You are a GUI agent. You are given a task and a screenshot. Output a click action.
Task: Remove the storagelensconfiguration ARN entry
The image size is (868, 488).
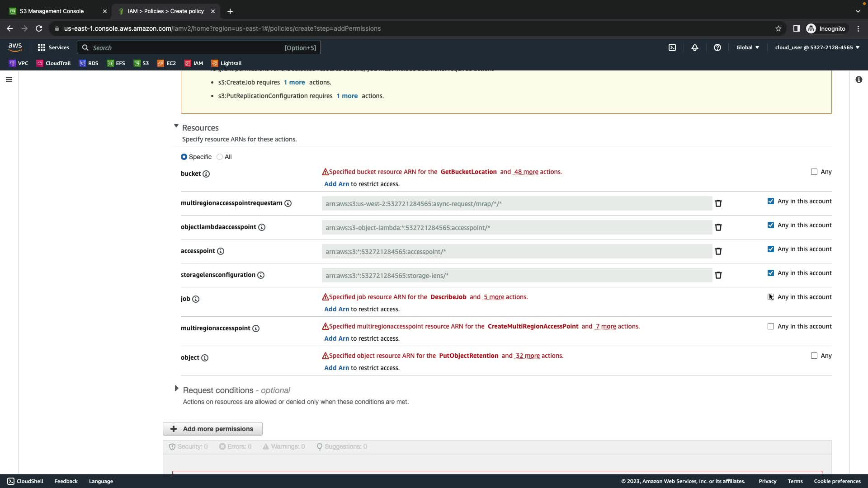pos(718,275)
